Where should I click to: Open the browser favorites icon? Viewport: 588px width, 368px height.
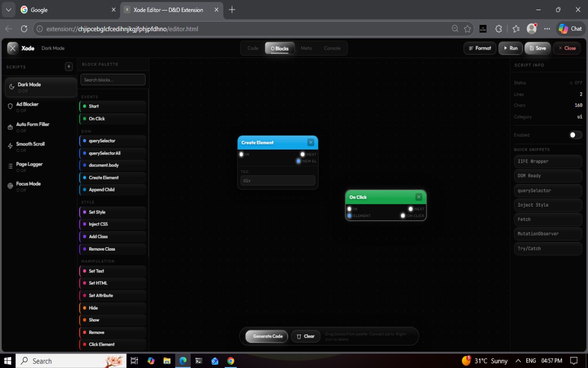coord(516,29)
